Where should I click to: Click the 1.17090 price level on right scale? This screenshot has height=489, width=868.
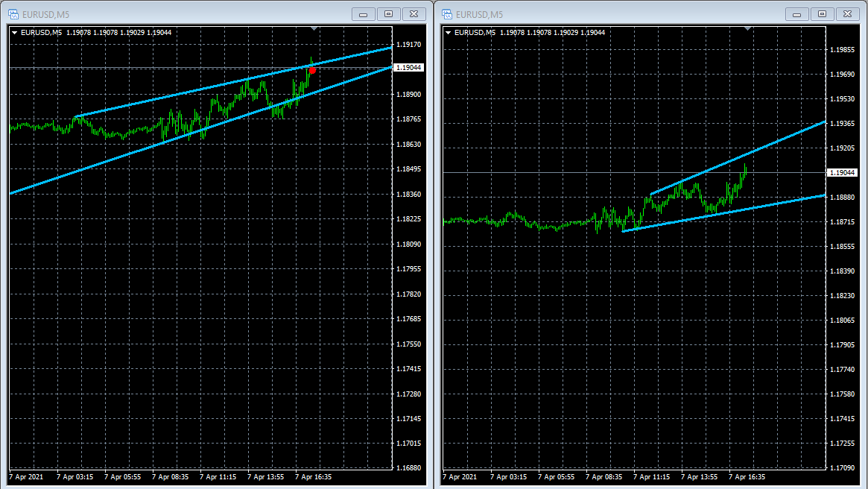[x=842, y=468]
